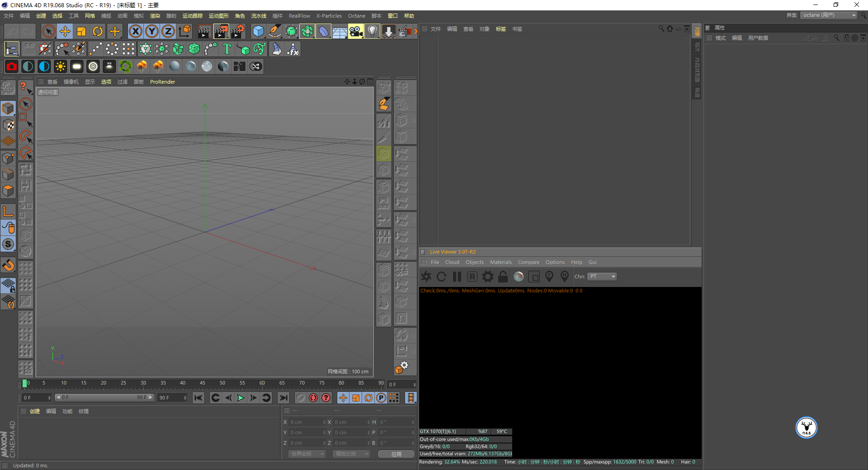The width and height of the screenshot is (868, 470).
Task: Send scene and restart Octane render
Action: click(x=426, y=277)
